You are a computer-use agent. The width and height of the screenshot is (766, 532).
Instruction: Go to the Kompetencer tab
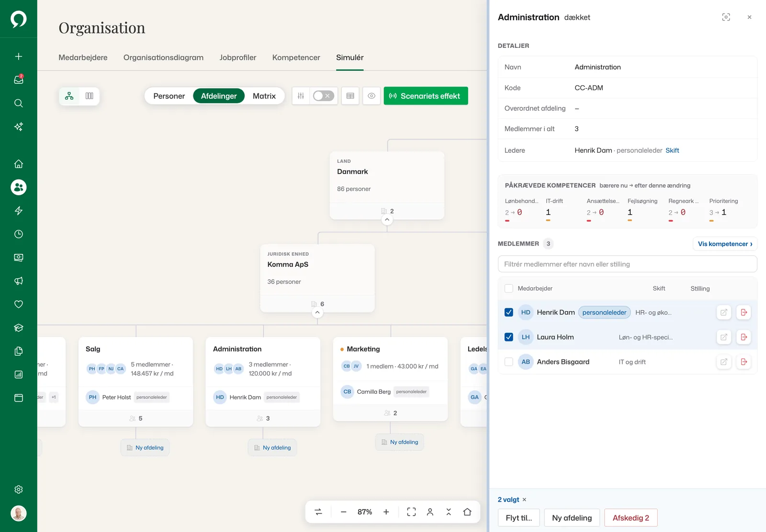[296, 57]
